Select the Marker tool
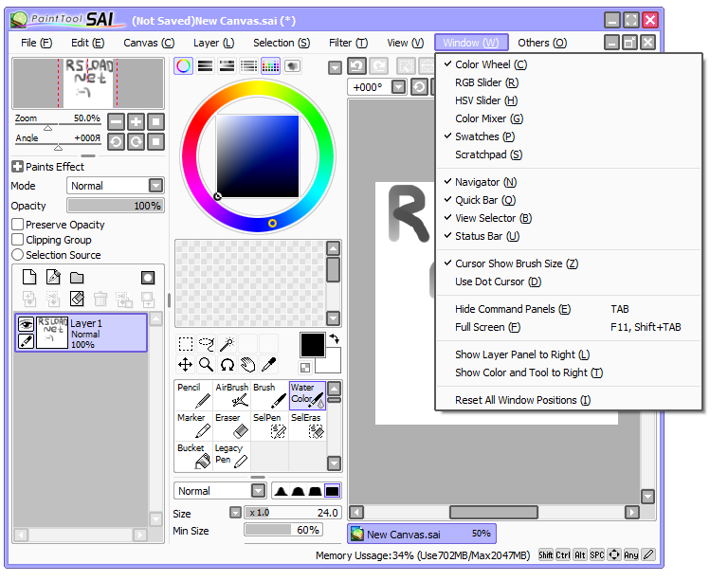Image resolution: width=728 pixels, height=581 pixels. tap(193, 426)
